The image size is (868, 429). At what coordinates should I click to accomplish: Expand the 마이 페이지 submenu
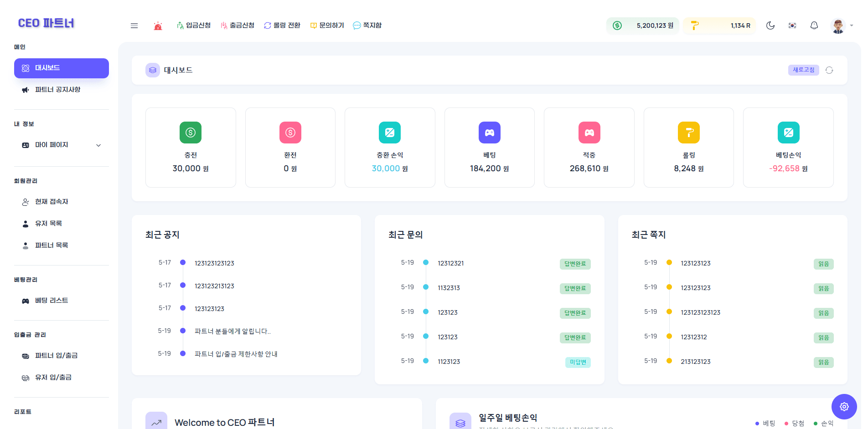click(61, 145)
